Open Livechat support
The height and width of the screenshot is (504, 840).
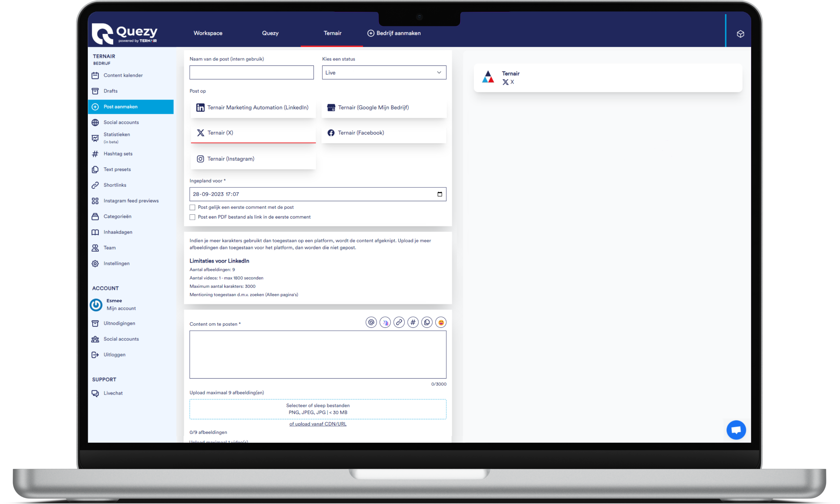click(x=114, y=393)
